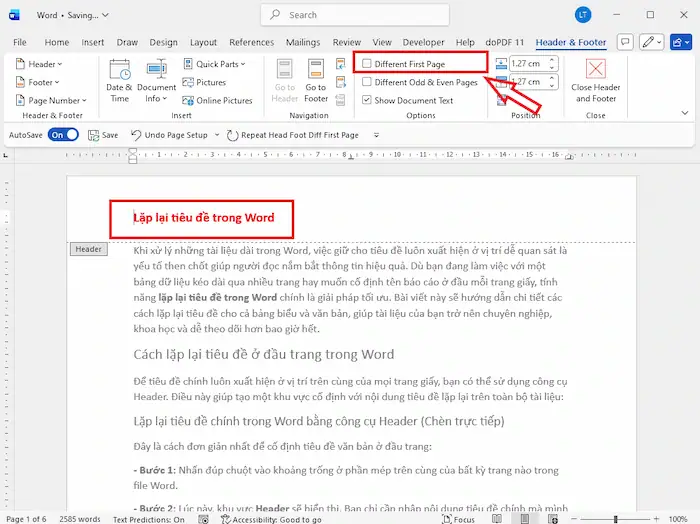Switch to the Layout tab
The height and width of the screenshot is (524, 700).
203,43
